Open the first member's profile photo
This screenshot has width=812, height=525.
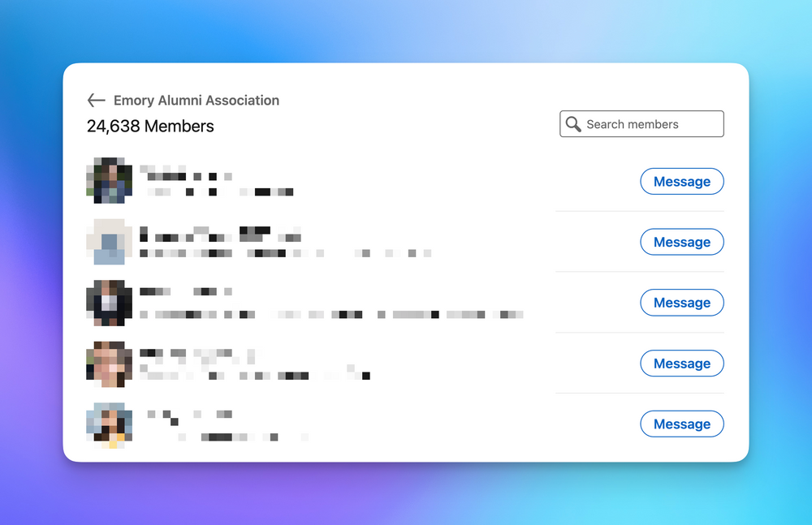109,181
